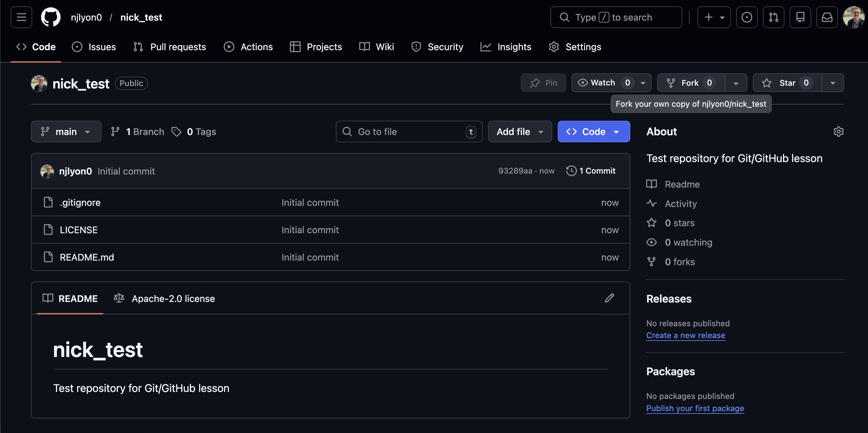View the 1 Branch link
The image size is (868, 433).
point(137,132)
